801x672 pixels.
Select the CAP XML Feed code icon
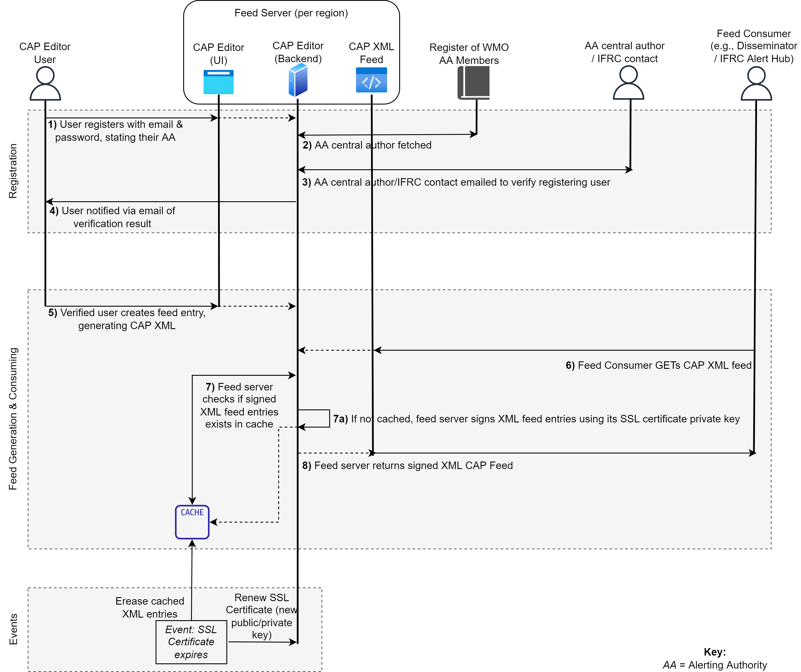tap(371, 80)
